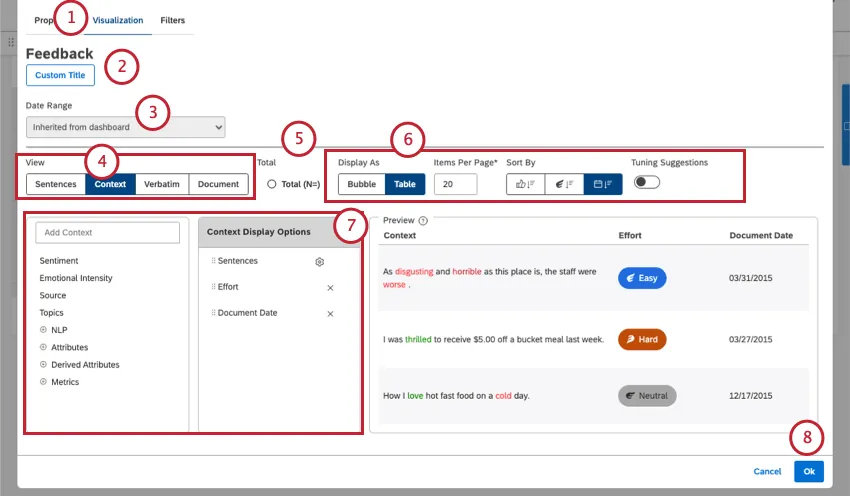Click the Preview help info icon

pos(423,221)
